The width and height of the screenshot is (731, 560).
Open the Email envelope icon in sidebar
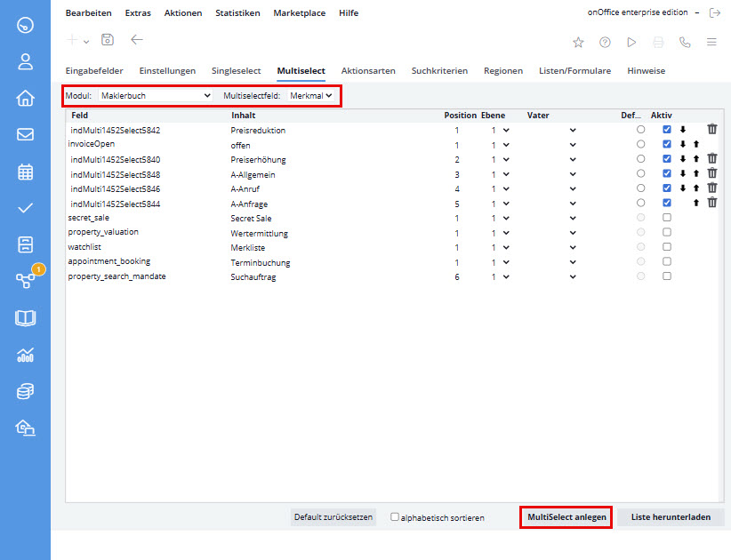coord(25,135)
